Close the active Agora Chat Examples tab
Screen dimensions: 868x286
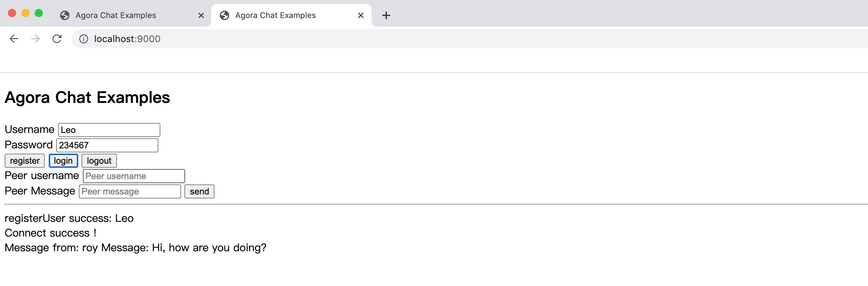point(360,15)
